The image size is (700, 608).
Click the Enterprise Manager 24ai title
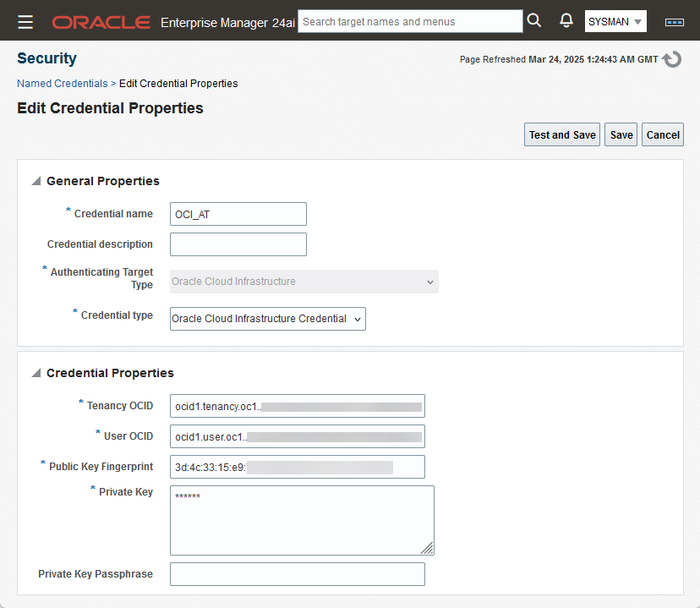tap(227, 22)
